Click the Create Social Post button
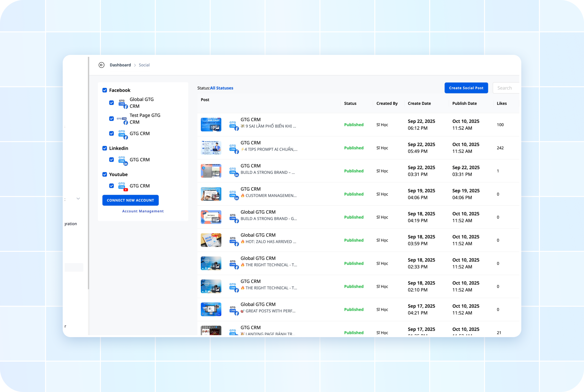 (x=466, y=88)
